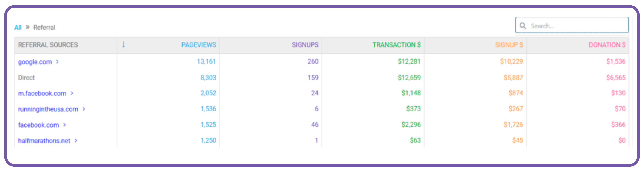Screen dimensions: 644x172
Task: Expand facebook.com chevron arrow
Action: (65, 125)
